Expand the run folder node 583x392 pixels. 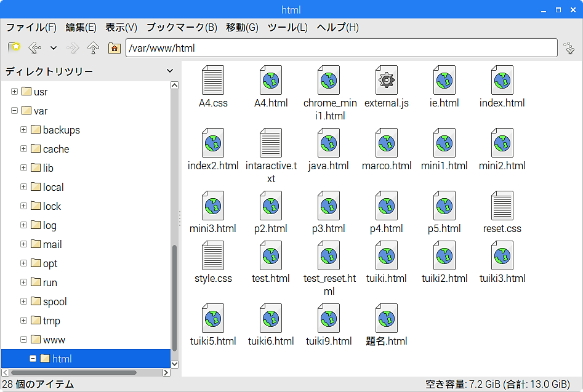[23, 282]
